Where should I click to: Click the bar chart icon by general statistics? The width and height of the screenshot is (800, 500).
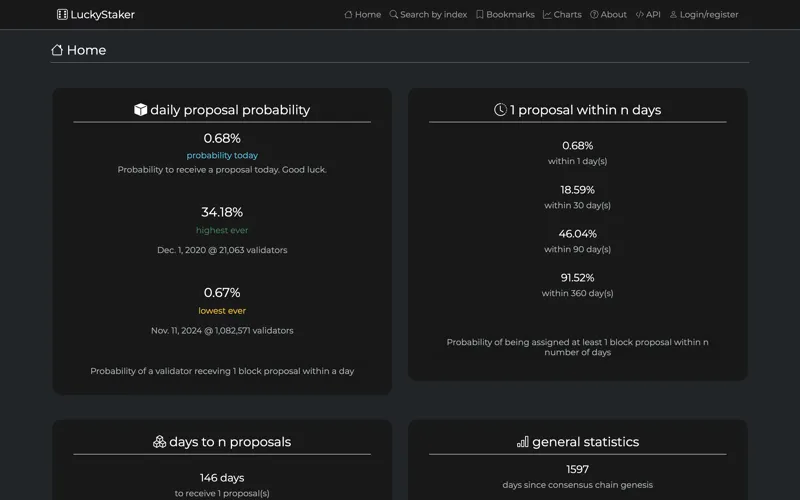(x=522, y=442)
